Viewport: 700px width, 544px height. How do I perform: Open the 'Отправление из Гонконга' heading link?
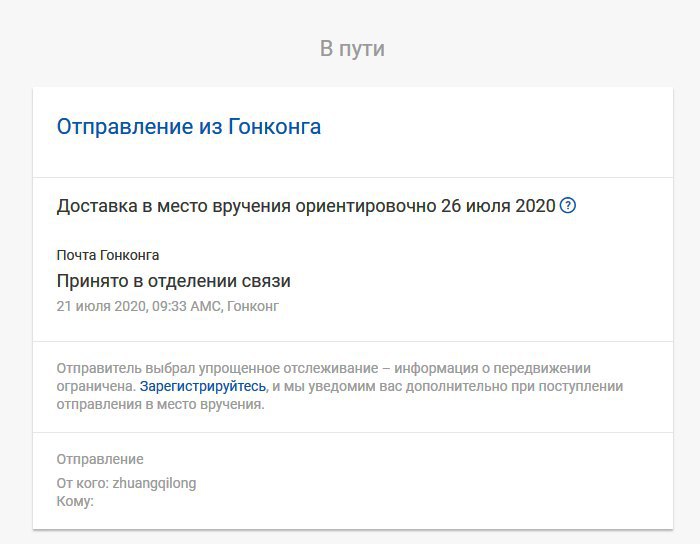(x=189, y=127)
